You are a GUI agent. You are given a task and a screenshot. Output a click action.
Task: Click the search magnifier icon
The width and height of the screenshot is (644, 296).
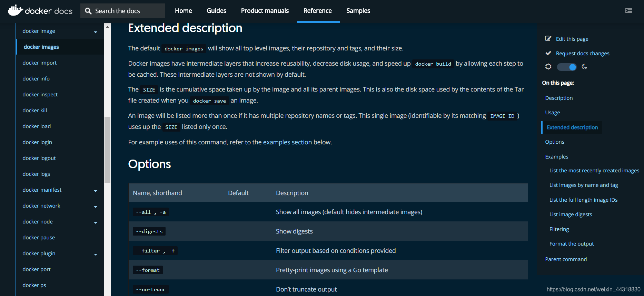88,11
